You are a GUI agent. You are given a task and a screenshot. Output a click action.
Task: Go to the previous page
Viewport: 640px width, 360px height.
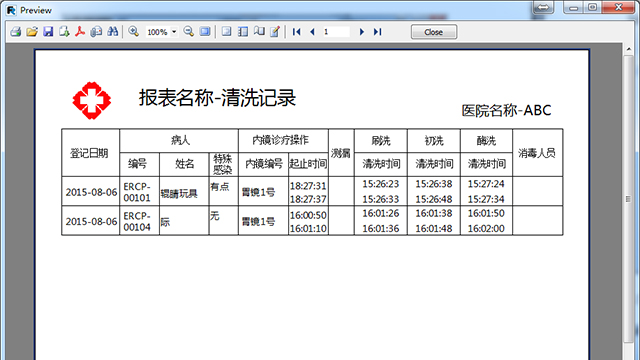(x=313, y=31)
